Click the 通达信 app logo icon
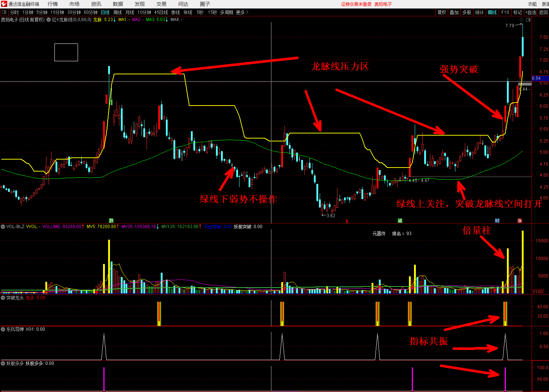This screenshot has height=392, width=549. 4,4
